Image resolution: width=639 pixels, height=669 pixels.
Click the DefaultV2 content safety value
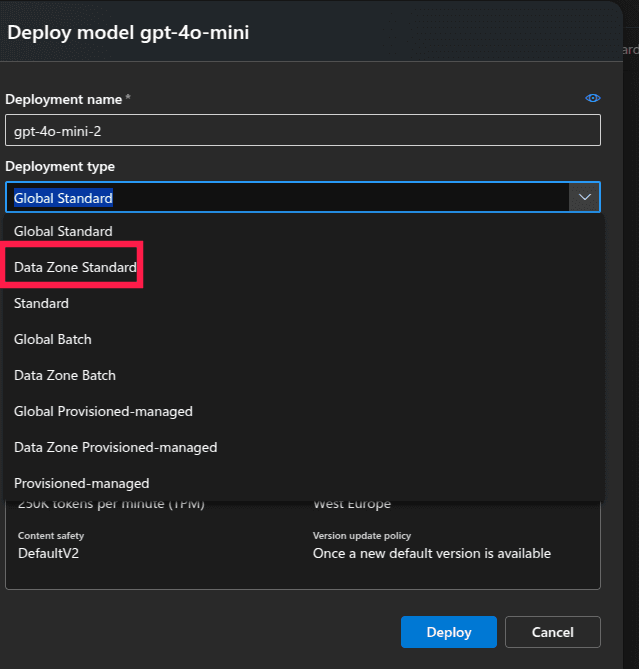click(x=48, y=553)
